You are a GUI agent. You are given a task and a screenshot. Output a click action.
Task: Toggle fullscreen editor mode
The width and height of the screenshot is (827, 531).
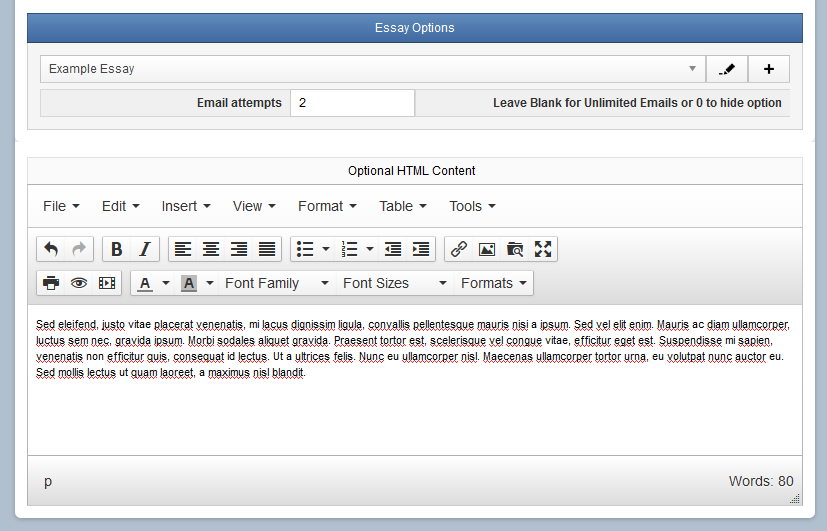coord(543,249)
